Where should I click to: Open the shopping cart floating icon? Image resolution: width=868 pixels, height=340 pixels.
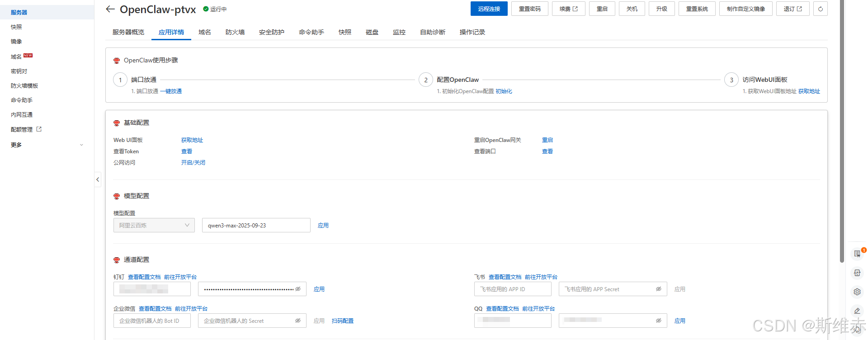(857, 254)
